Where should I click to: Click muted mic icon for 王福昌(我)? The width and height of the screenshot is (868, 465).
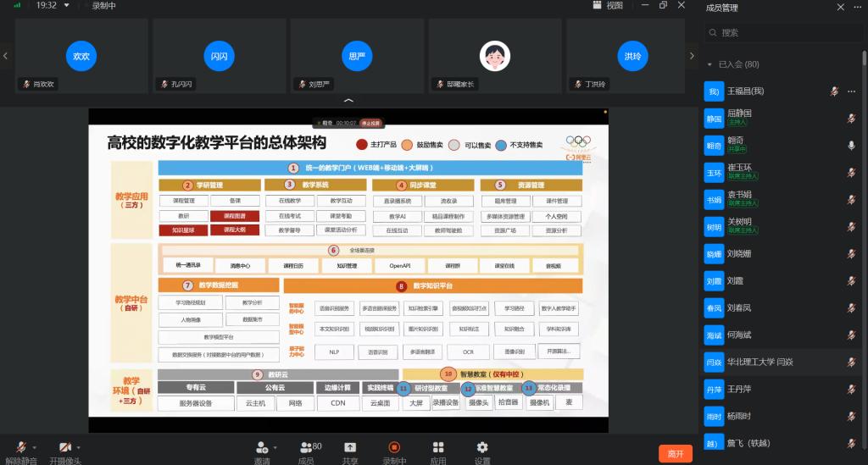pos(834,91)
